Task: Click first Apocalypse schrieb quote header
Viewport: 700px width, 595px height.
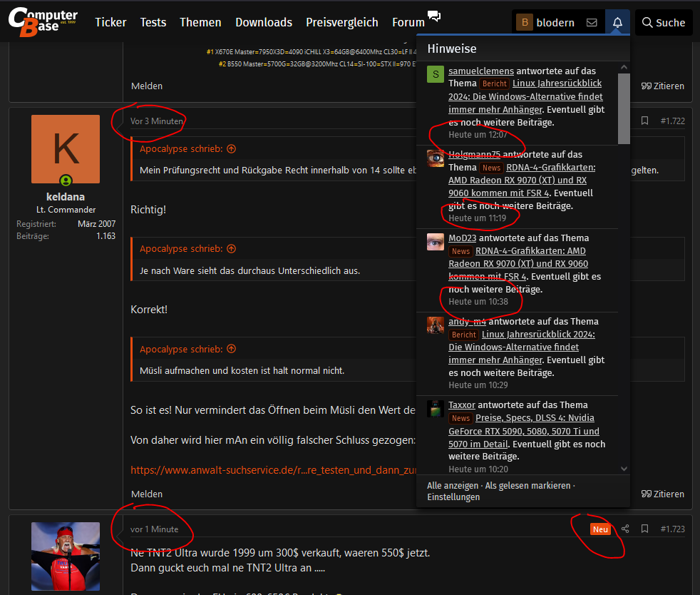Action: point(181,148)
